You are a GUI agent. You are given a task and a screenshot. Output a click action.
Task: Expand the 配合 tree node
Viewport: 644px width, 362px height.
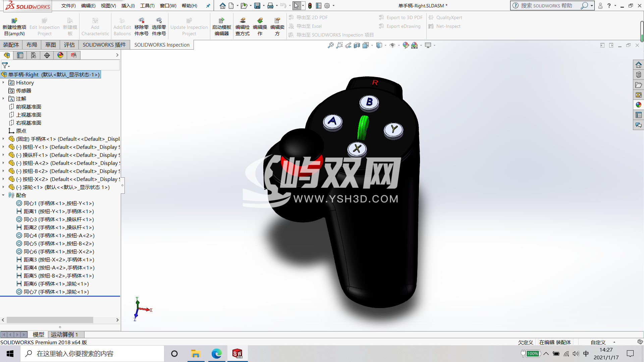pyautogui.click(x=4, y=195)
